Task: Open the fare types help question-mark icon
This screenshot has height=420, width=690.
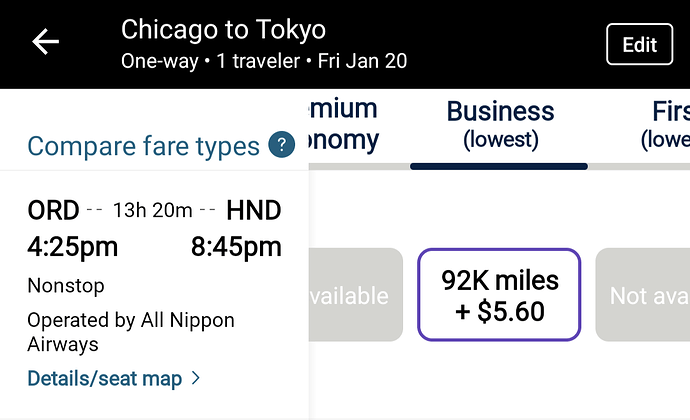Action: (282, 144)
